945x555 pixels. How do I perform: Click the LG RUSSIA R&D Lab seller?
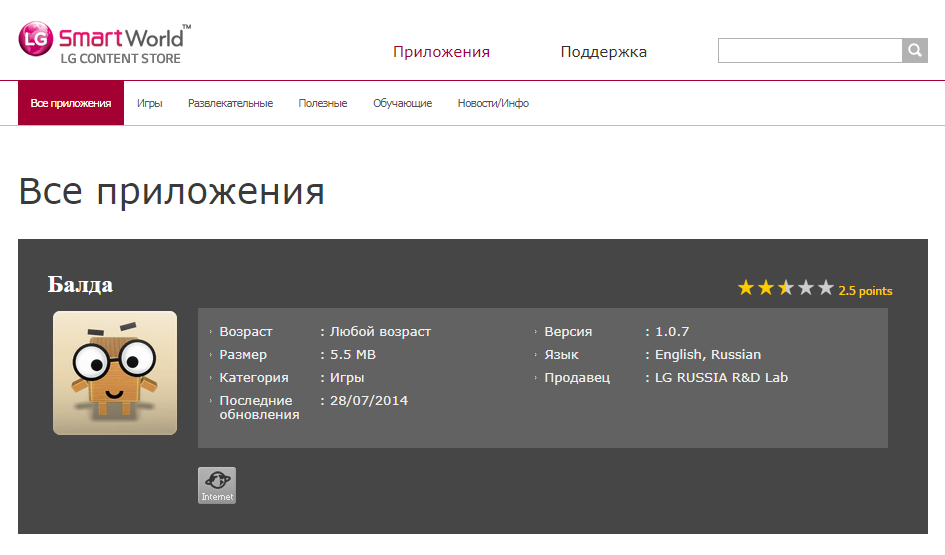721,377
